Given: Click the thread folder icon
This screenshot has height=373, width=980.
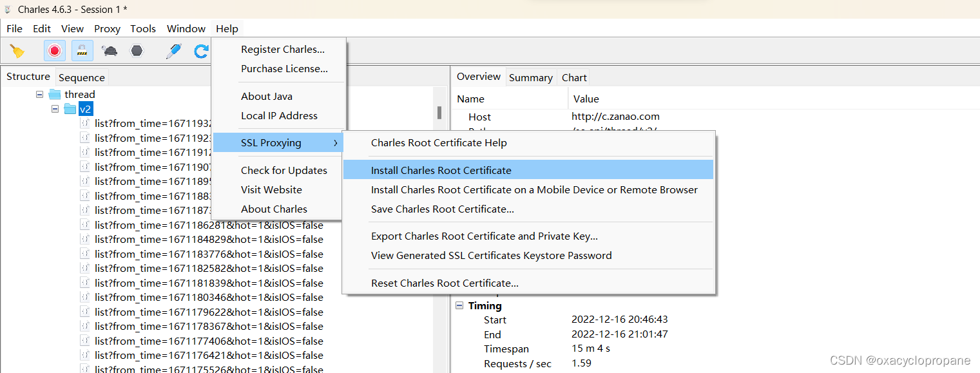Looking at the screenshot, I should [55, 95].
